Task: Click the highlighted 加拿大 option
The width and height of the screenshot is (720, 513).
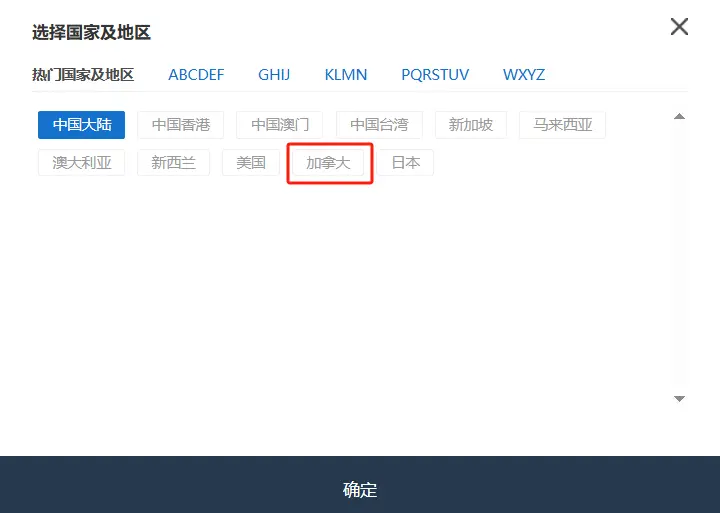Action: click(x=329, y=163)
